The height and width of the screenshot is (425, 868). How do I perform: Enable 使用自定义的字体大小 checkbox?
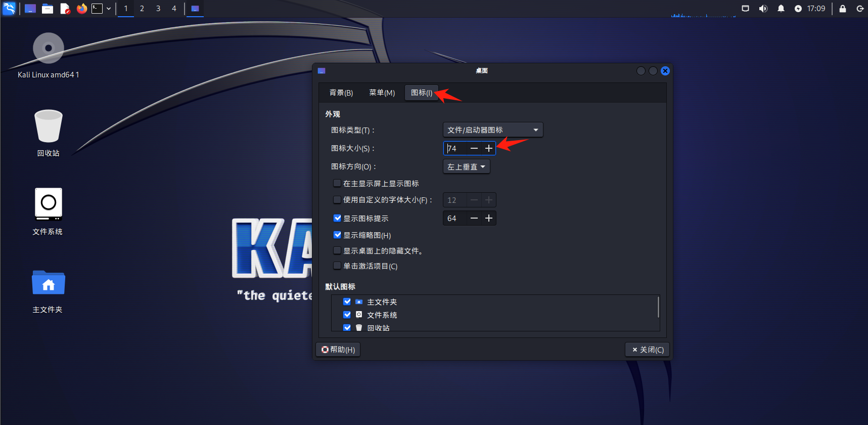337,199
